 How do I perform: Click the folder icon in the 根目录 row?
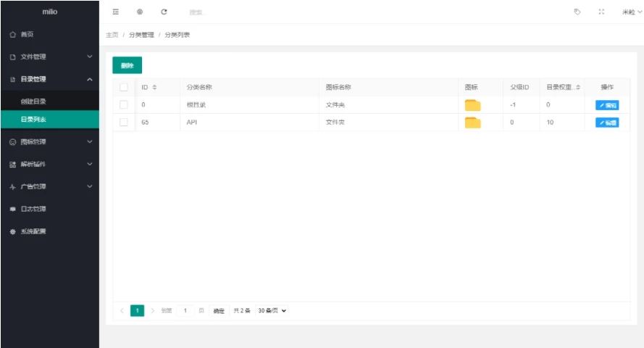pos(472,105)
